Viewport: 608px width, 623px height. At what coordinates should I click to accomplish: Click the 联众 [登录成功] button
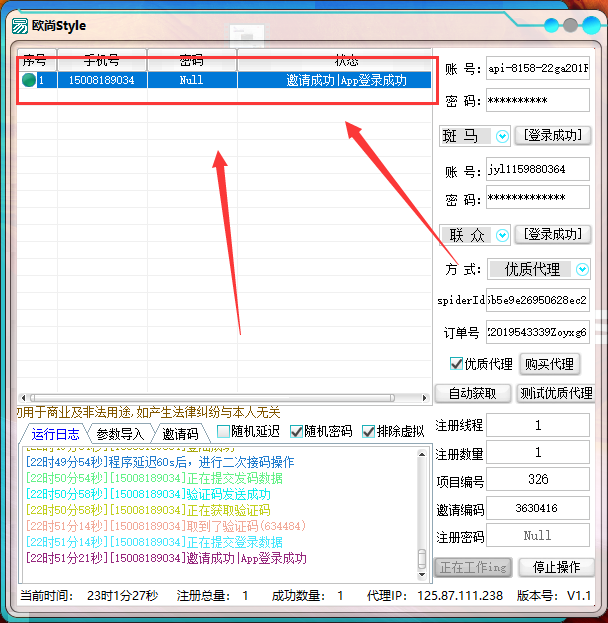pyautogui.click(x=553, y=234)
